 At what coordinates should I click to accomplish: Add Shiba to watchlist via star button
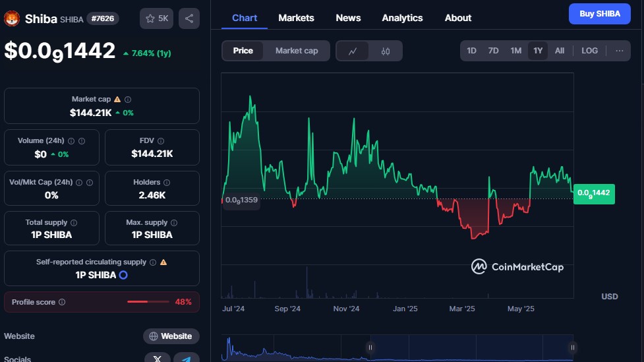pyautogui.click(x=156, y=18)
